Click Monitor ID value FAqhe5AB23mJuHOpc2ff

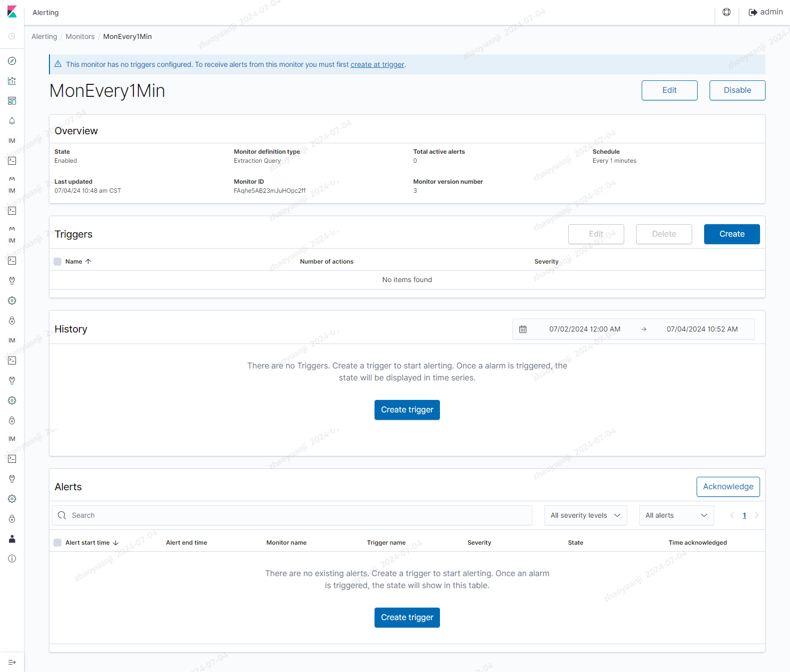(270, 191)
